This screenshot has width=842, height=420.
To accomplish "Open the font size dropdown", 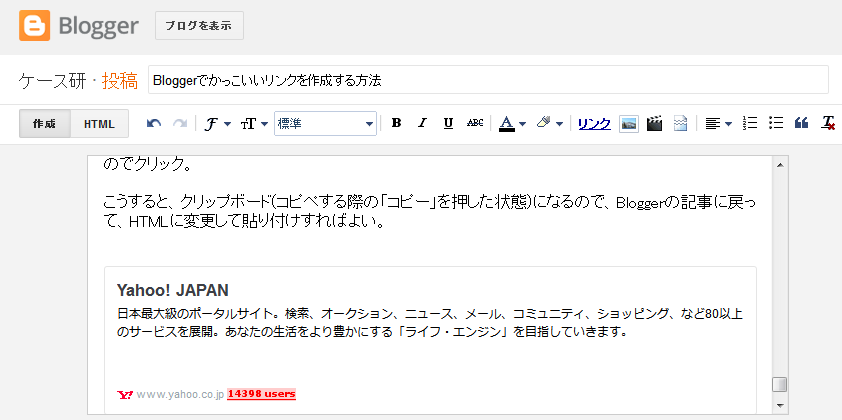I will pyautogui.click(x=254, y=124).
